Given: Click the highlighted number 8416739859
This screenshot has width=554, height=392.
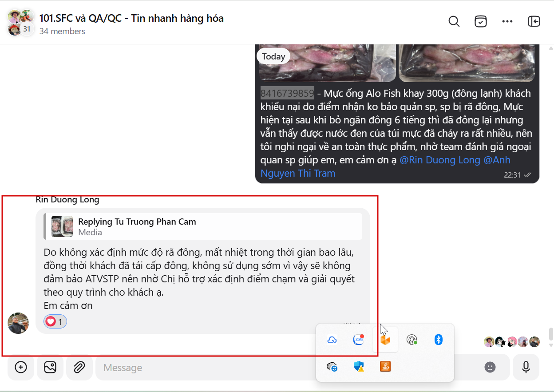Looking at the screenshot, I should pos(287,93).
